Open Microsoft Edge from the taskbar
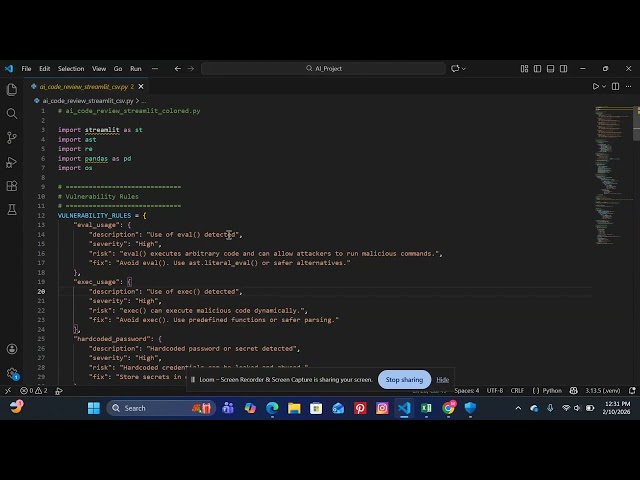This screenshot has width=640, height=480. coord(272,408)
